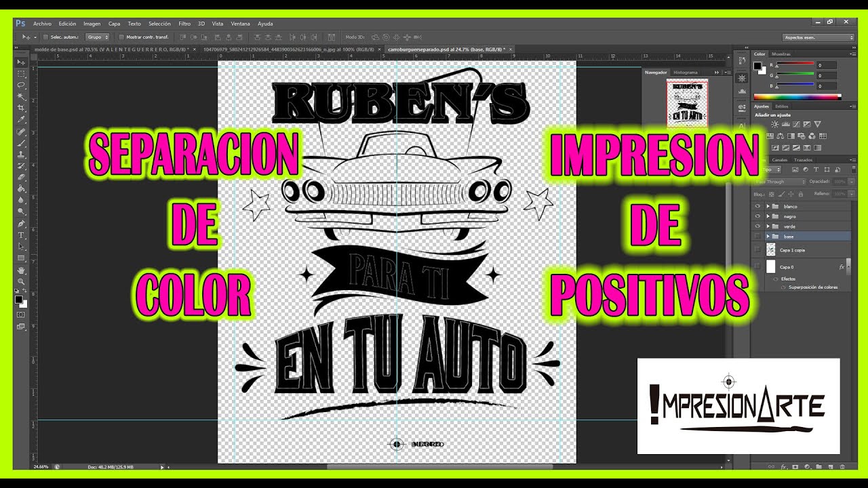Show the base layer group
This screenshot has width=868, height=488.
pyautogui.click(x=757, y=237)
